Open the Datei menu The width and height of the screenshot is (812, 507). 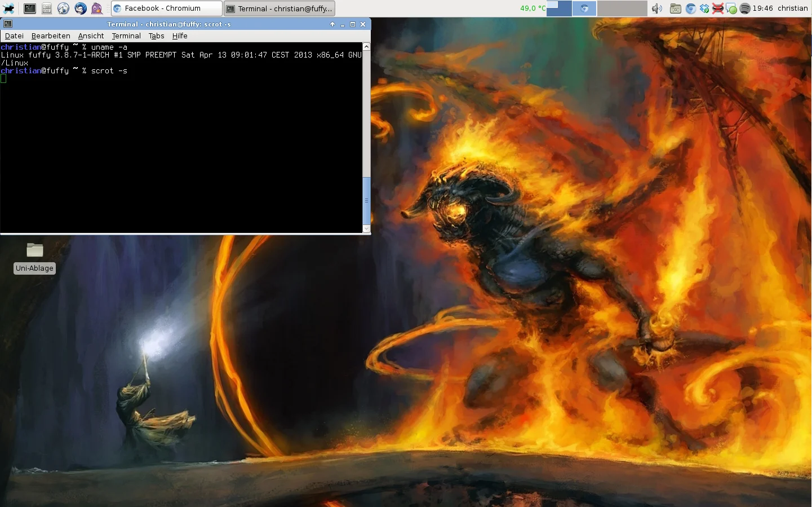[14, 36]
